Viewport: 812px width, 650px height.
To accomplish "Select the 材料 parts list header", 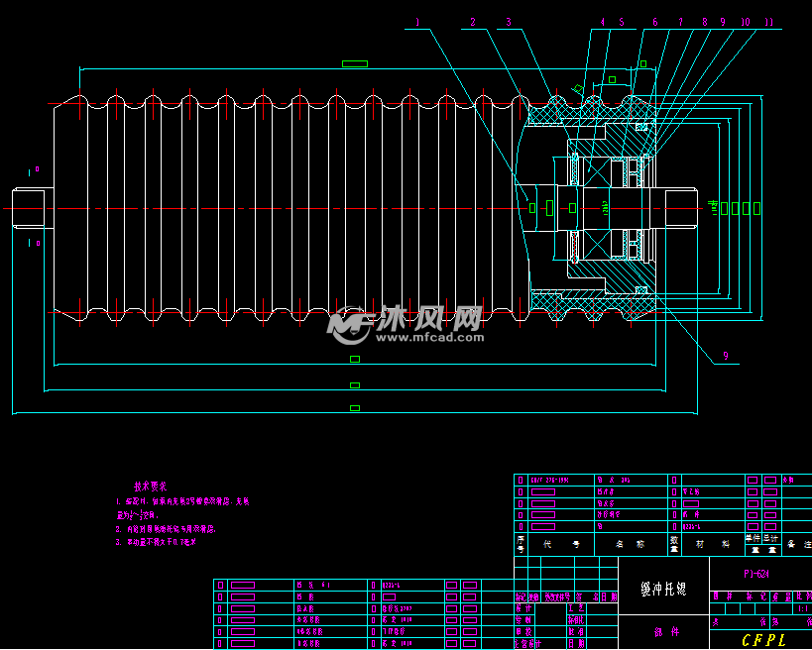I will point(713,544).
